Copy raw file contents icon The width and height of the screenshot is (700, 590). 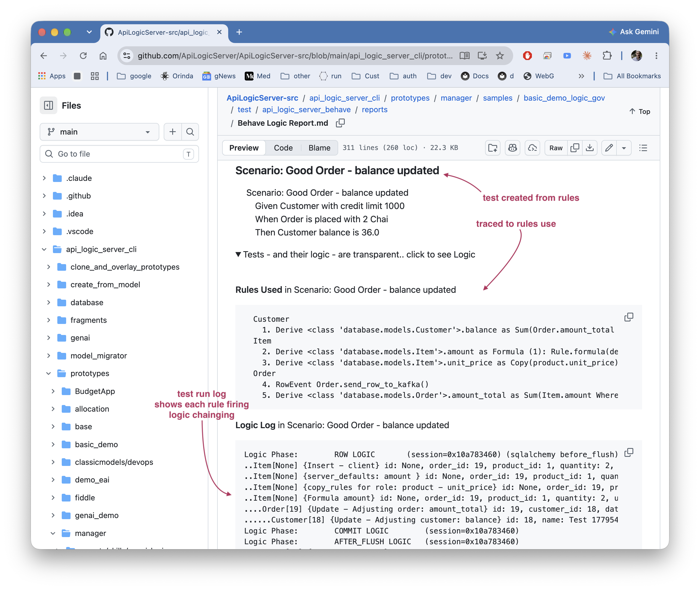click(575, 148)
